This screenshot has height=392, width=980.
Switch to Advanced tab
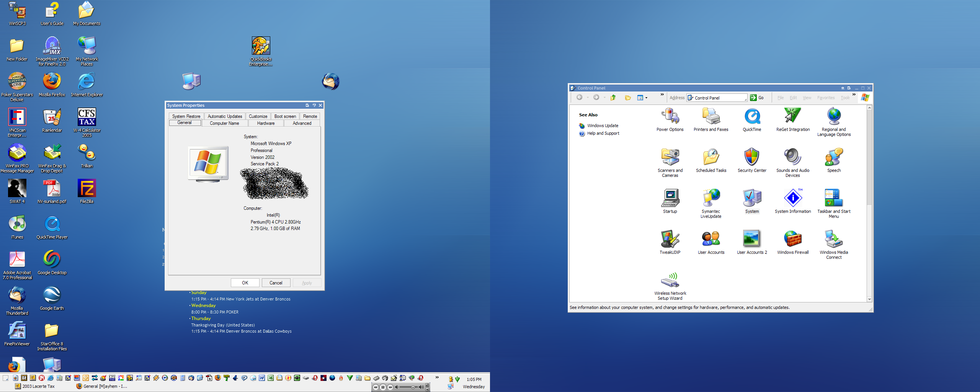302,123
